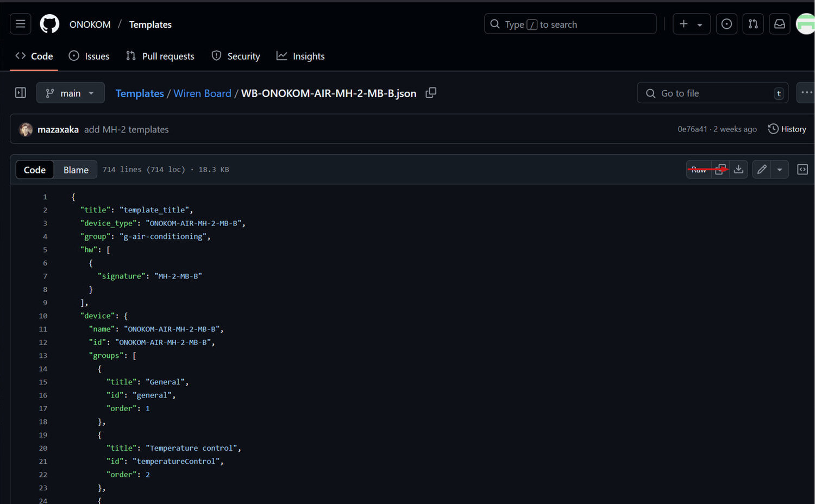Copy the file path to clipboard
Screen dimensions: 815x504
coord(431,93)
